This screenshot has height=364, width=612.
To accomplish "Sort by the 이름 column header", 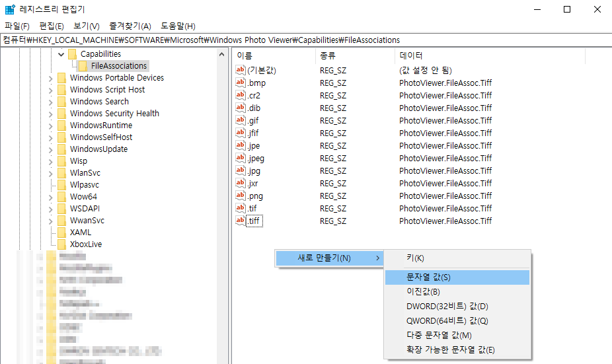I will pyautogui.click(x=274, y=55).
